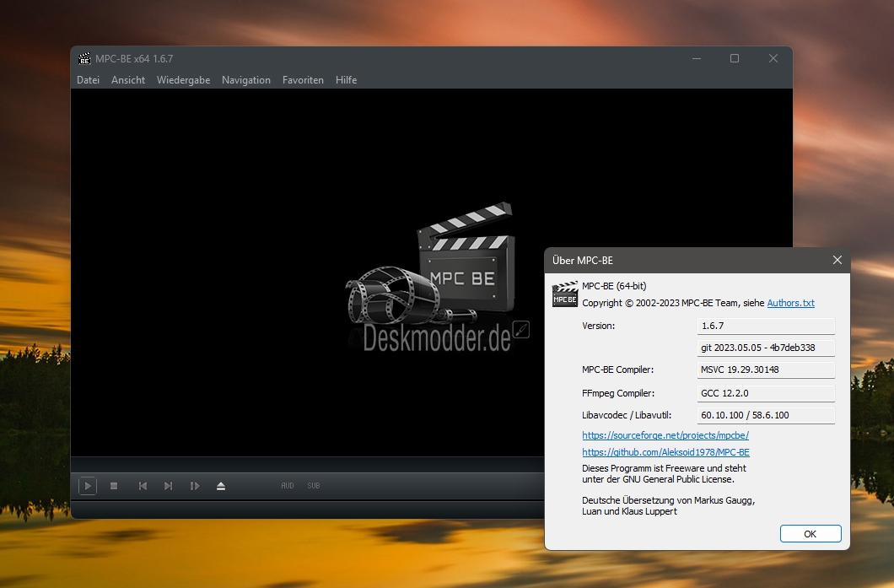Open the Navigation menu
The image size is (894, 588).
246,80
